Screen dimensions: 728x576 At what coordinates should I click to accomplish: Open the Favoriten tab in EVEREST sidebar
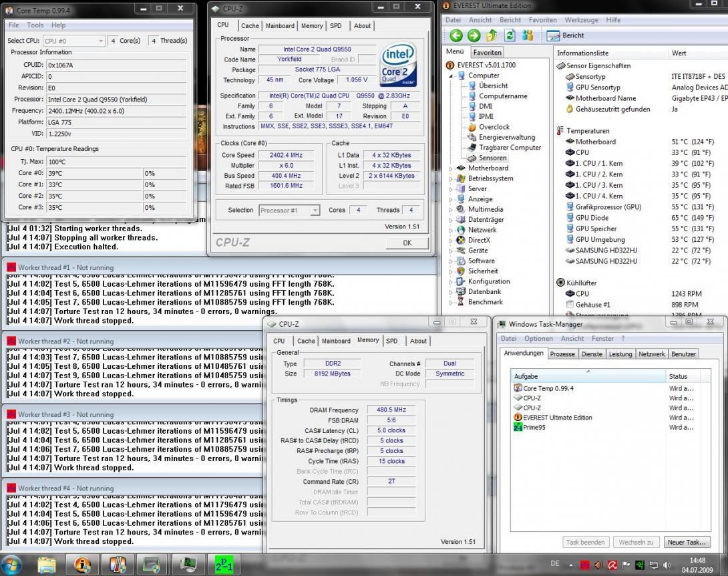(487, 53)
